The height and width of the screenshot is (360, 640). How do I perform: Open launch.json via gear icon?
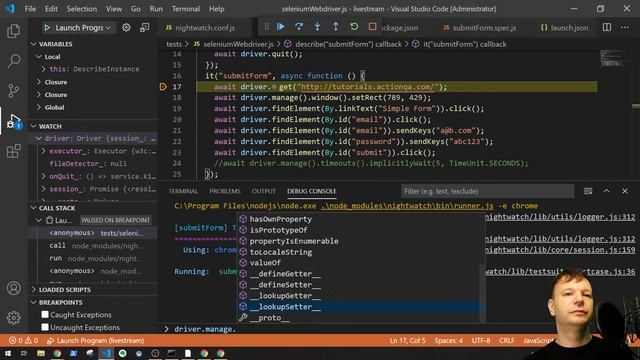126,28
